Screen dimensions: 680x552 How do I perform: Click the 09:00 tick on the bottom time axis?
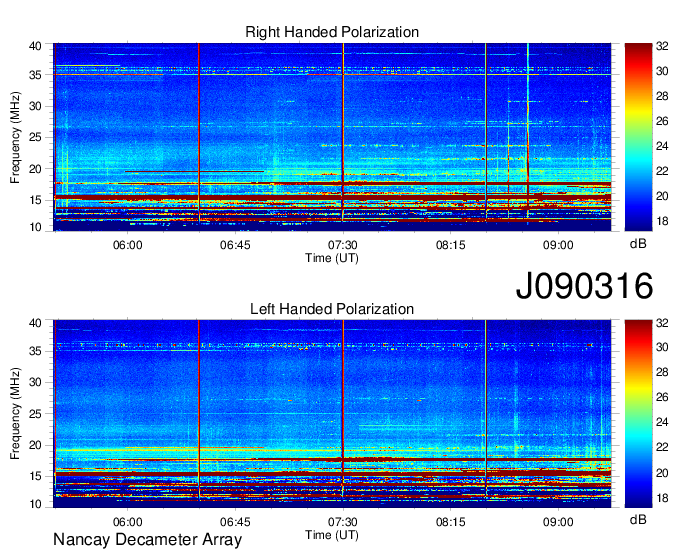[x=558, y=522]
